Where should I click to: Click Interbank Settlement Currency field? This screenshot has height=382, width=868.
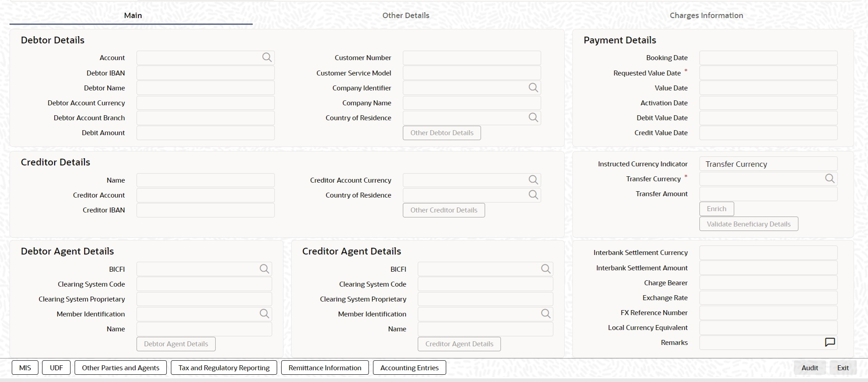(x=768, y=252)
